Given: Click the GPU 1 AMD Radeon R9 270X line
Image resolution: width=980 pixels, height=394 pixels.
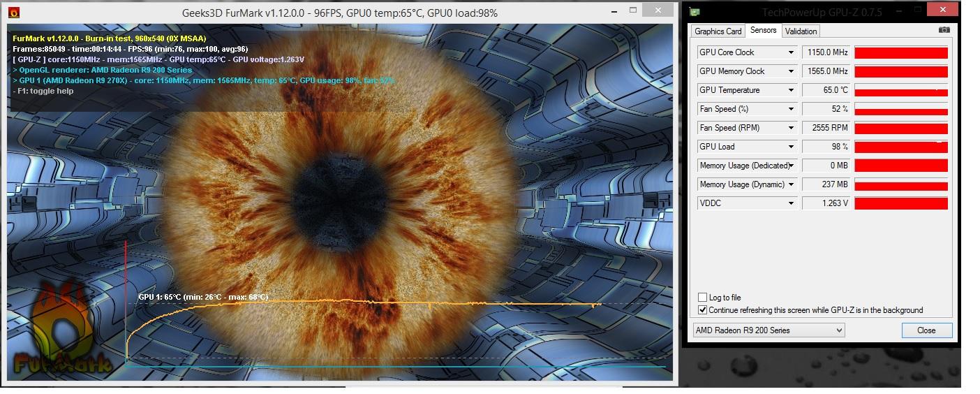Looking at the screenshot, I should pos(204,80).
